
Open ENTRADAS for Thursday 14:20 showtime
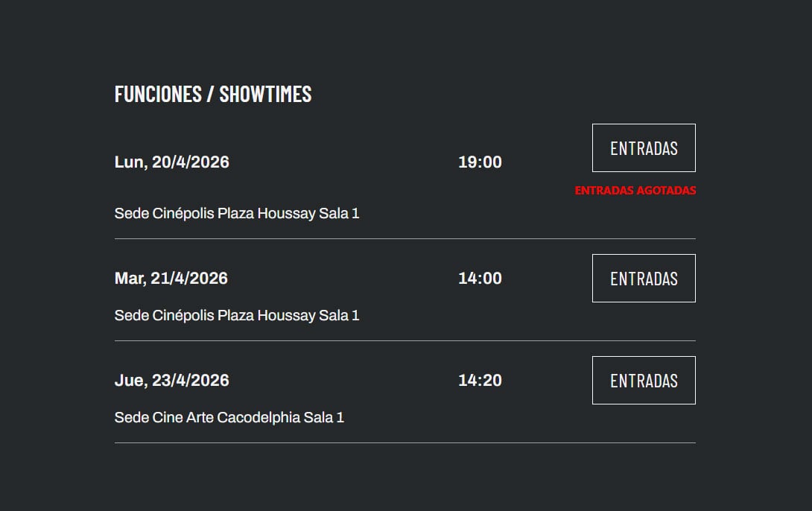point(644,381)
